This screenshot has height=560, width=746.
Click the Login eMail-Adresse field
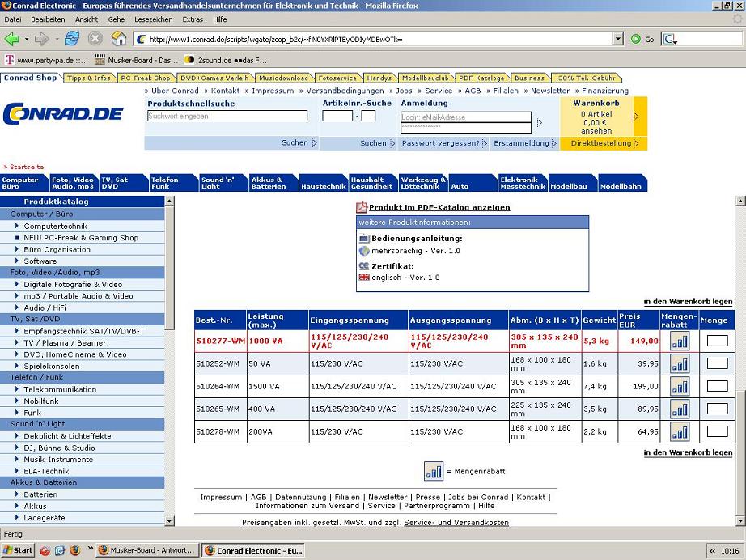[x=466, y=117]
